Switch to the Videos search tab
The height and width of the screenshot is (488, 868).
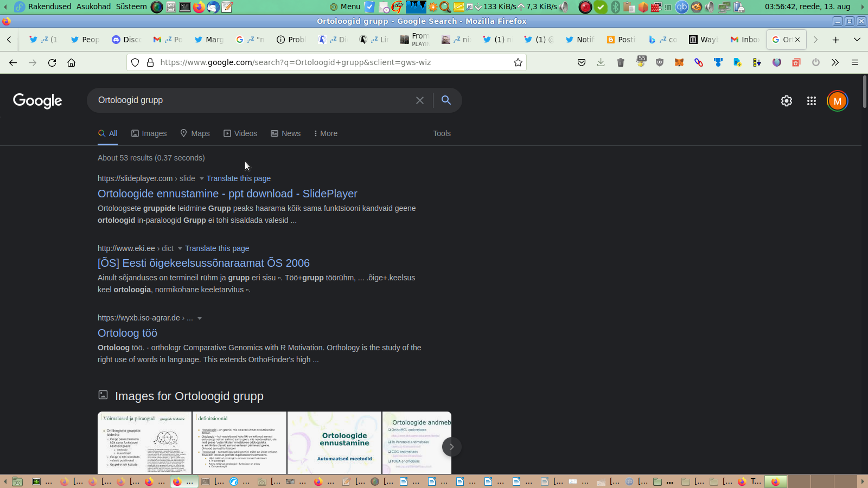[240, 133]
